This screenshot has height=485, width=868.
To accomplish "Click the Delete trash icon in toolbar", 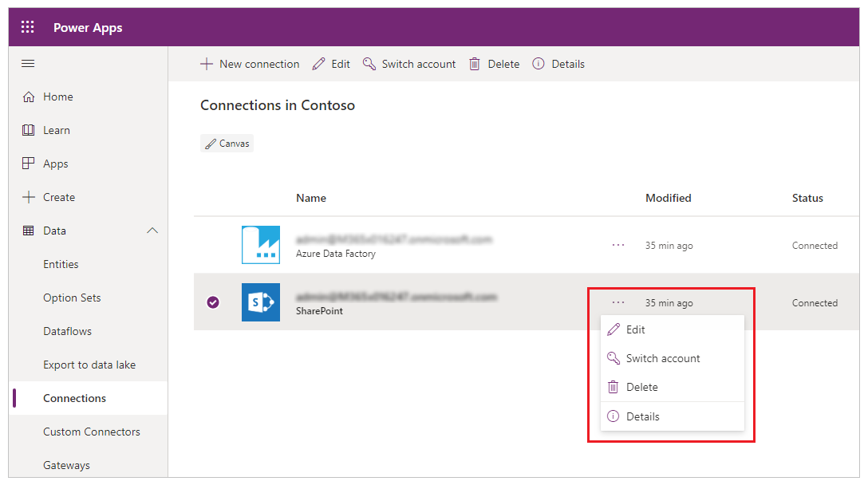I will (475, 64).
